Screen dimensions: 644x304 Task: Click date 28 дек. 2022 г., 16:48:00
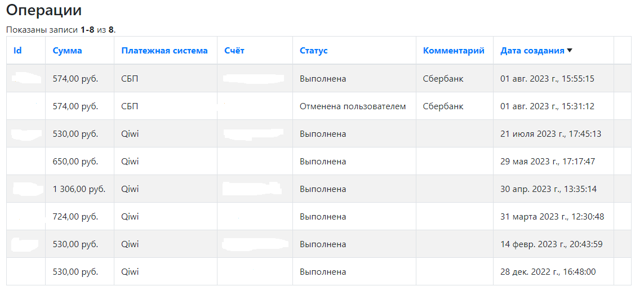tap(548, 272)
